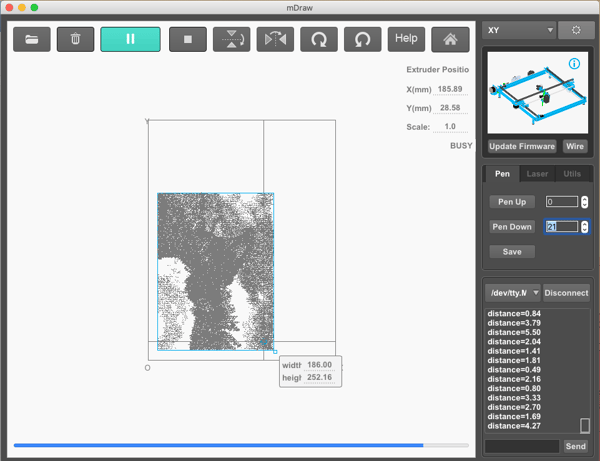Click the BUSY status label
The width and height of the screenshot is (600, 461).
(461, 146)
